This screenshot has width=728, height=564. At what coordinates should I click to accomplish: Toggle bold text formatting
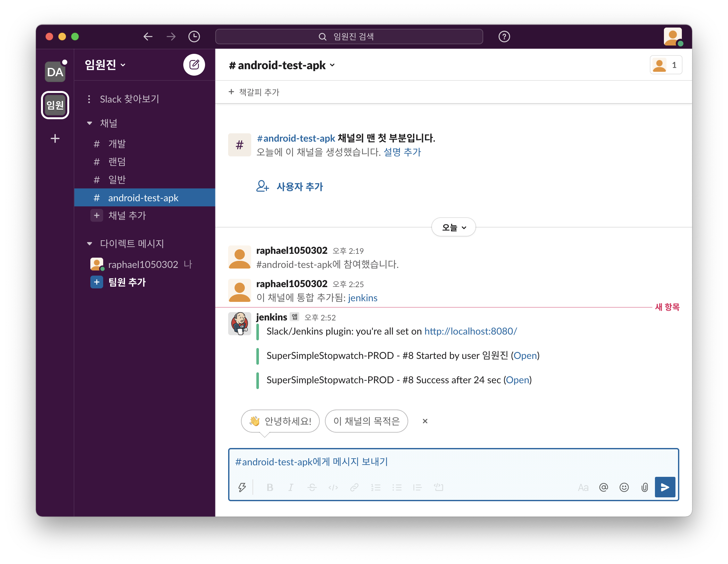coord(270,487)
